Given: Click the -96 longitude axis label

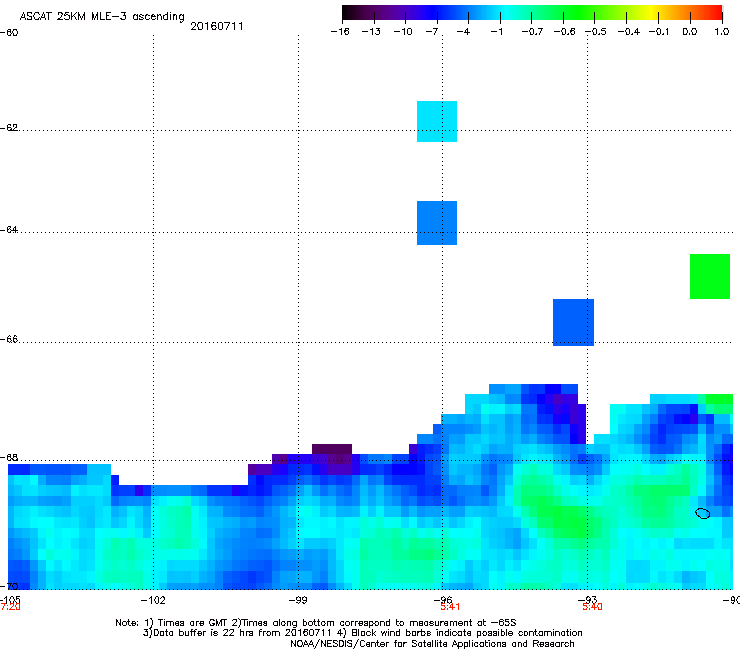Looking at the screenshot, I should (443, 599).
